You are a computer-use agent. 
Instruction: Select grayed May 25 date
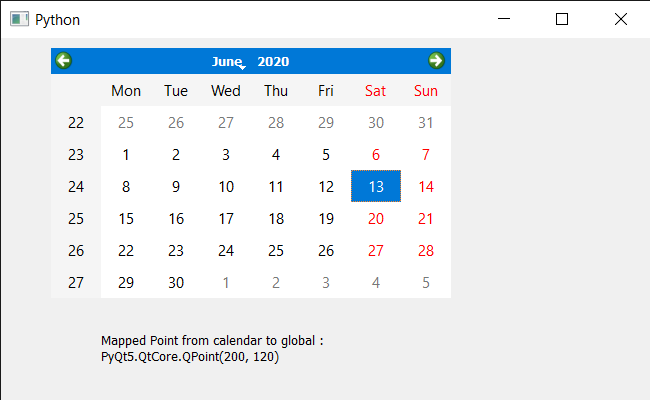click(x=126, y=122)
